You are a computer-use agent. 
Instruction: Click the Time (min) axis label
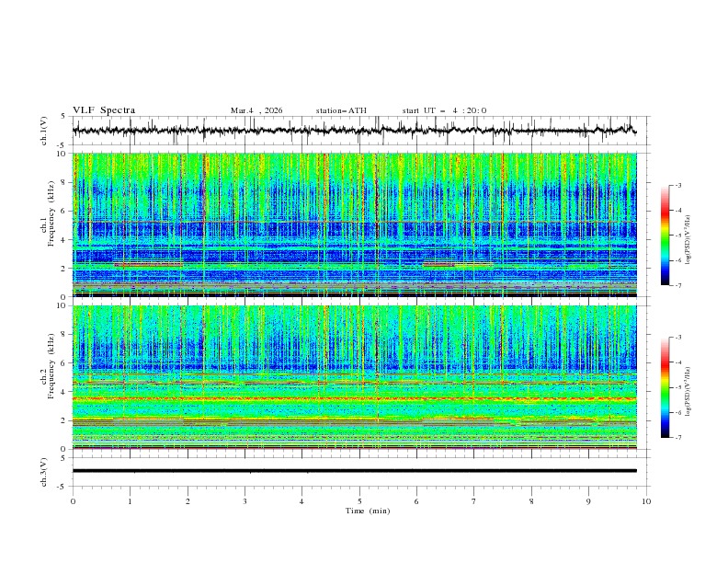tap(367, 511)
